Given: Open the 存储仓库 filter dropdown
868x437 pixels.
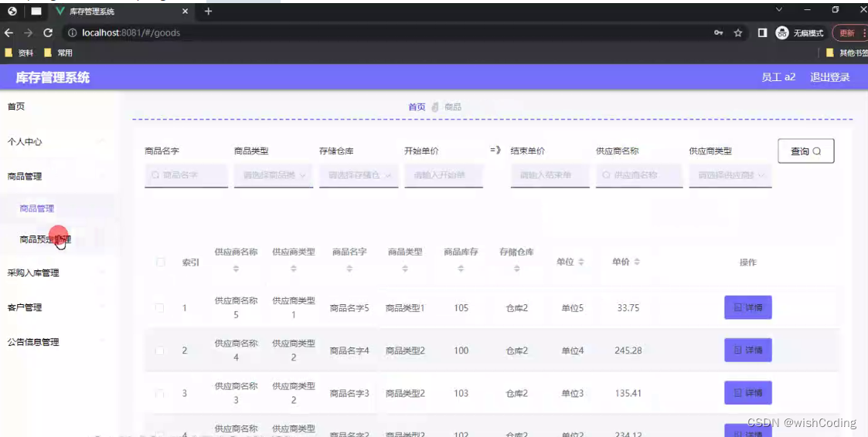Looking at the screenshot, I should point(359,174).
